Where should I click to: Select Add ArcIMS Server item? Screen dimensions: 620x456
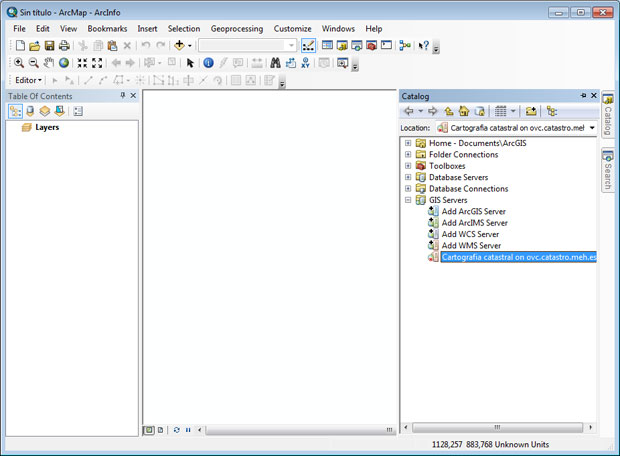(468, 223)
